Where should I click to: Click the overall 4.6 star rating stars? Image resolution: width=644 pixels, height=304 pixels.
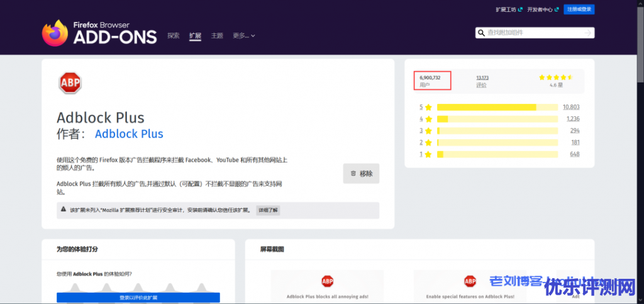555,77
